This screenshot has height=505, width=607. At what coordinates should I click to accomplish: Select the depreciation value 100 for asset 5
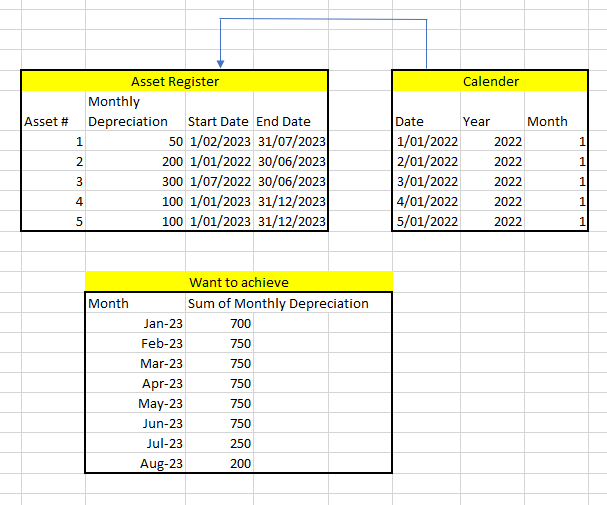click(x=135, y=221)
